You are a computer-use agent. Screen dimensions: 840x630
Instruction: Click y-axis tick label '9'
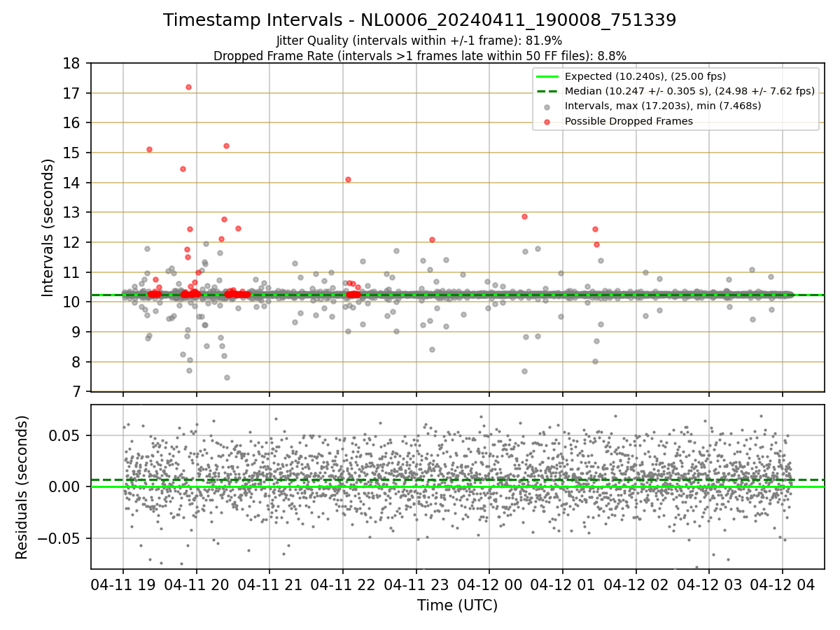tap(76, 332)
